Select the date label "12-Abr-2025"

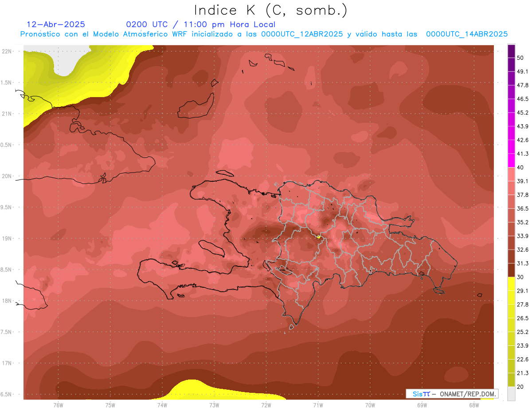click(x=56, y=24)
